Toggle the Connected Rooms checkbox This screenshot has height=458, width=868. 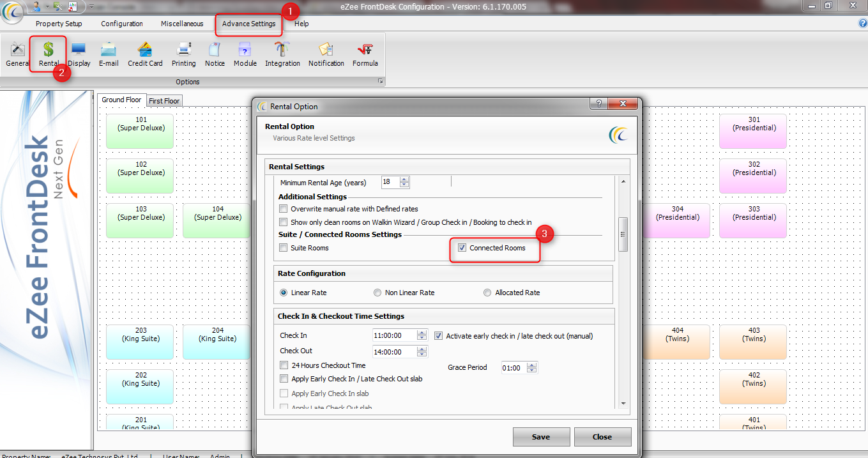[462, 248]
